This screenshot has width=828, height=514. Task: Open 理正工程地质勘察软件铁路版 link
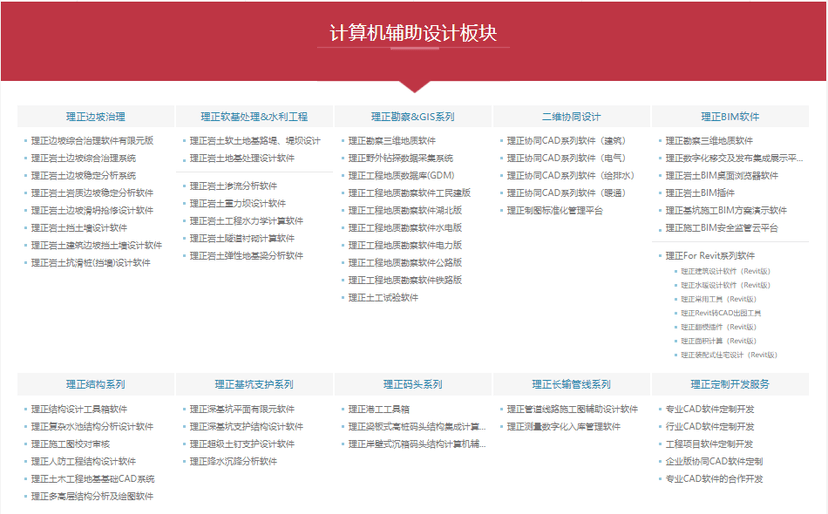(406, 280)
